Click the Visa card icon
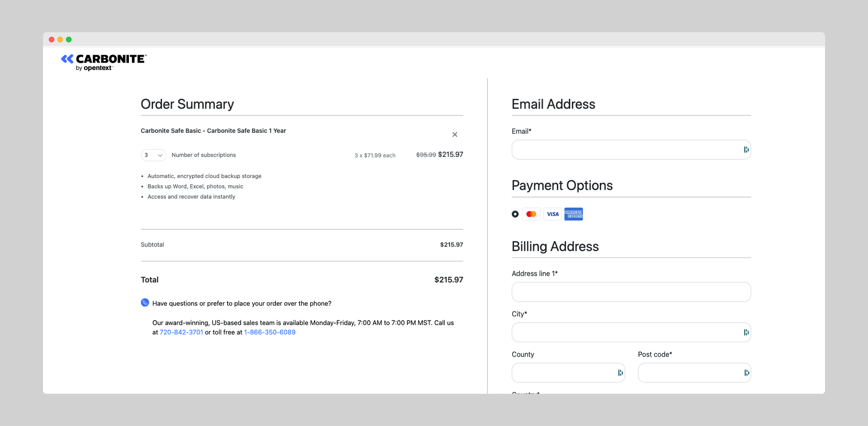The height and width of the screenshot is (426, 868). click(552, 214)
